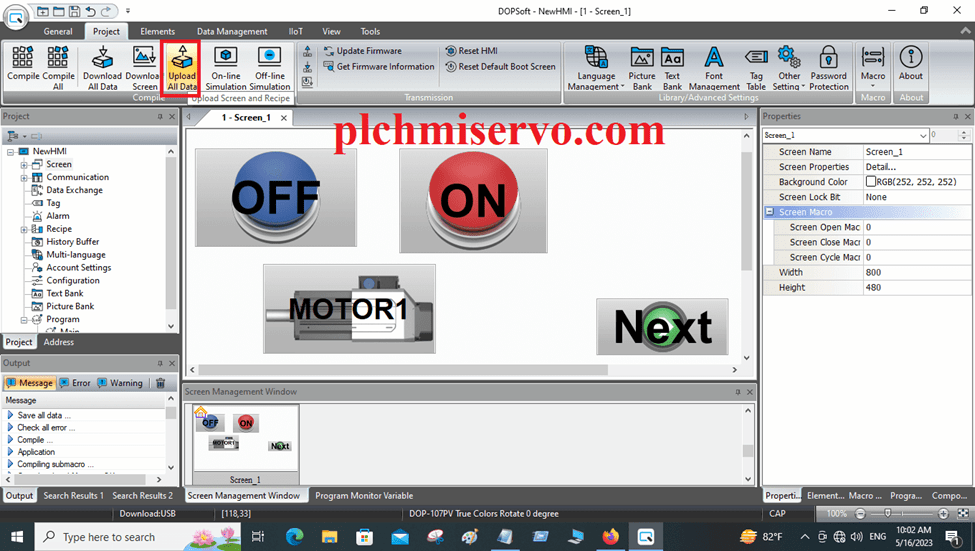The height and width of the screenshot is (551, 975).
Task: Select Alarm in project tree
Action: tap(57, 216)
